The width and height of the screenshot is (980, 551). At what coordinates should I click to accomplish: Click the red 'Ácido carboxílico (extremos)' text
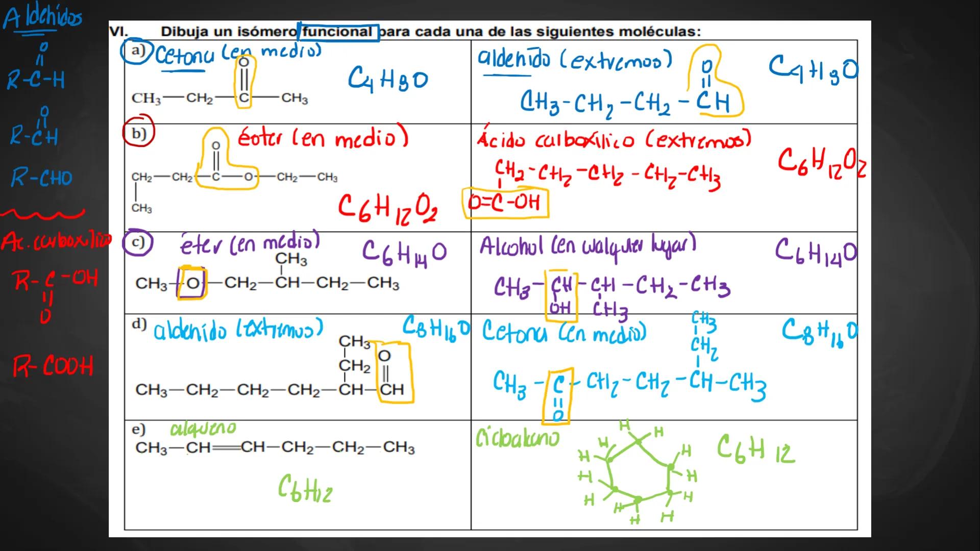(x=614, y=139)
